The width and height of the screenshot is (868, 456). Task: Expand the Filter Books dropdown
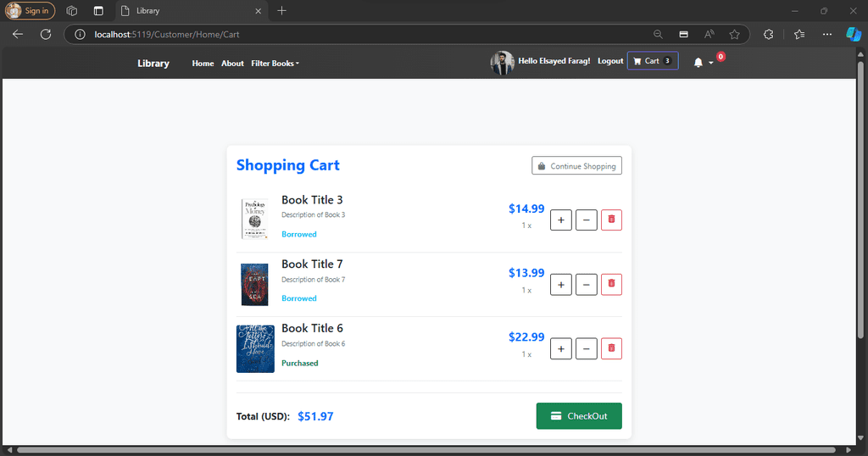pyautogui.click(x=275, y=63)
